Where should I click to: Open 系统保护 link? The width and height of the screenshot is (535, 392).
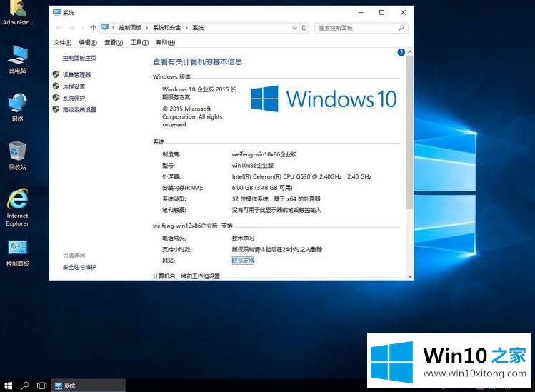pyautogui.click(x=74, y=98)
